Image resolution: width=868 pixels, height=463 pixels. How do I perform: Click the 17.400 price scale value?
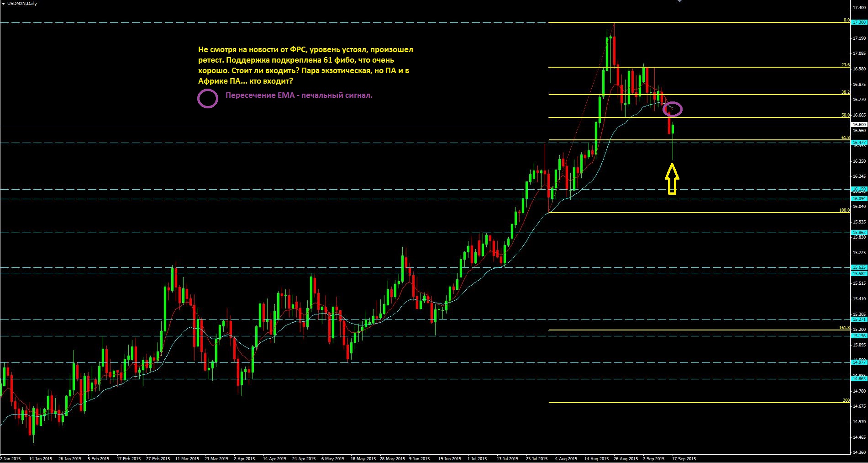[x=859, y=8]
